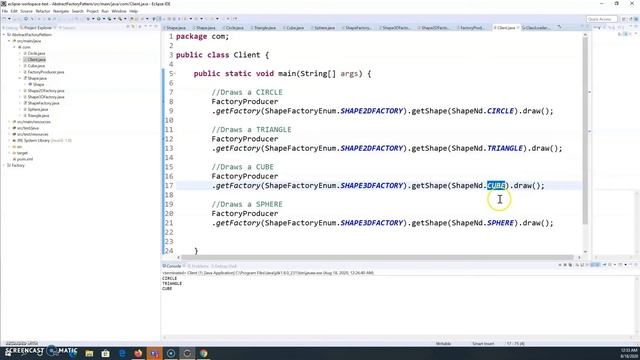
Task: Expand the JRE System Library node
Action: 9,140
